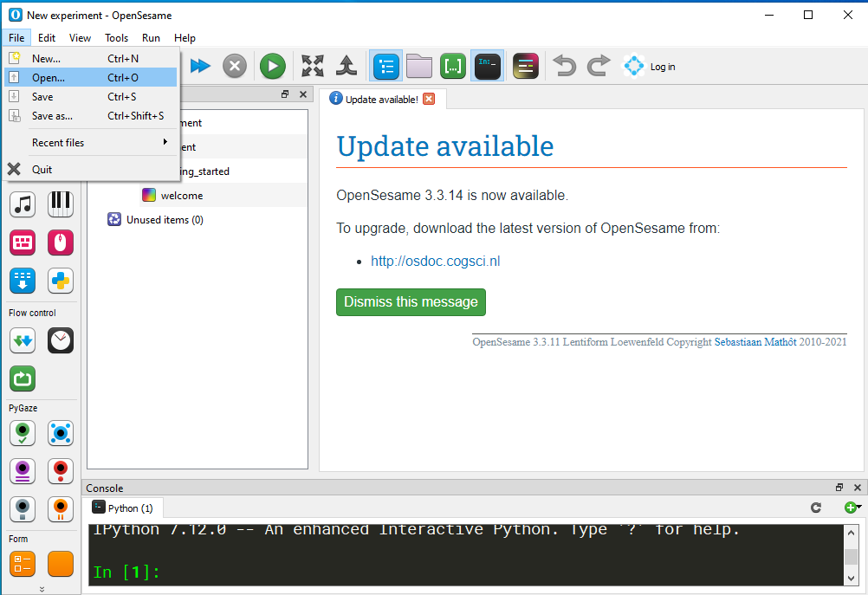
Task: Open the Edit menu
Action: [x=47, y=37]
